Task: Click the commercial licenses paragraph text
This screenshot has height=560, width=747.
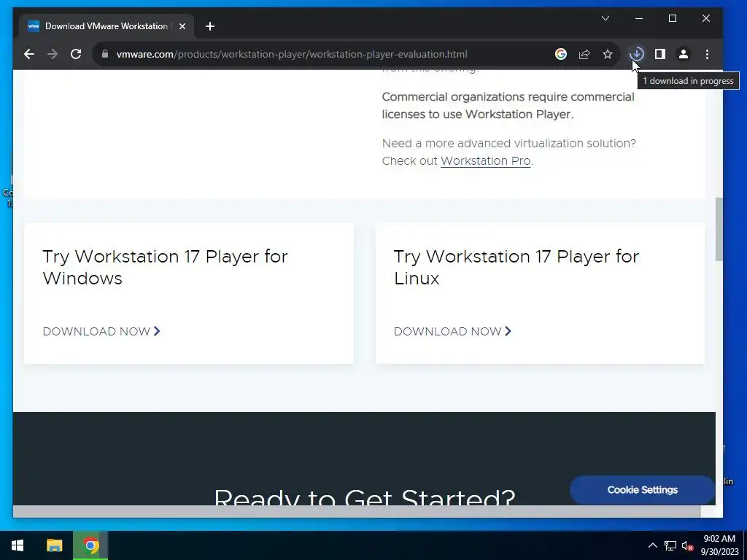Action: [x=508, y=105]
